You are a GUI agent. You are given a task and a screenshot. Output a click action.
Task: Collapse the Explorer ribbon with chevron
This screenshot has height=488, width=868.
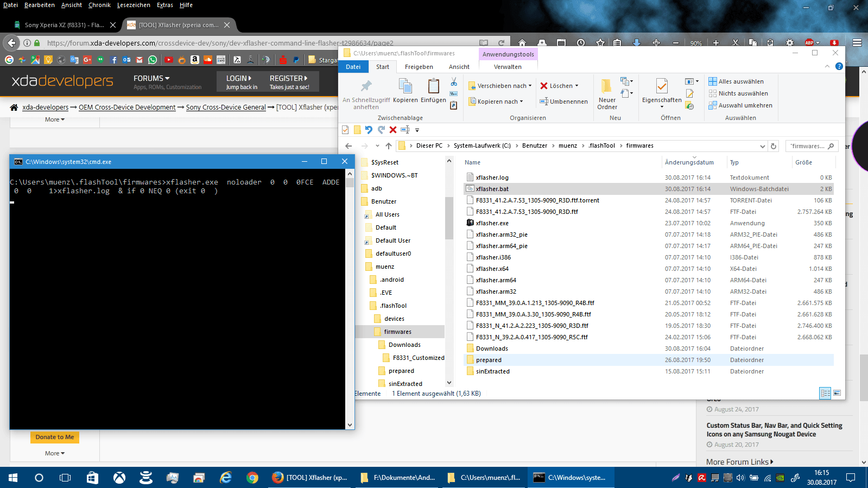pyautogui.click(x=827, y=66)
